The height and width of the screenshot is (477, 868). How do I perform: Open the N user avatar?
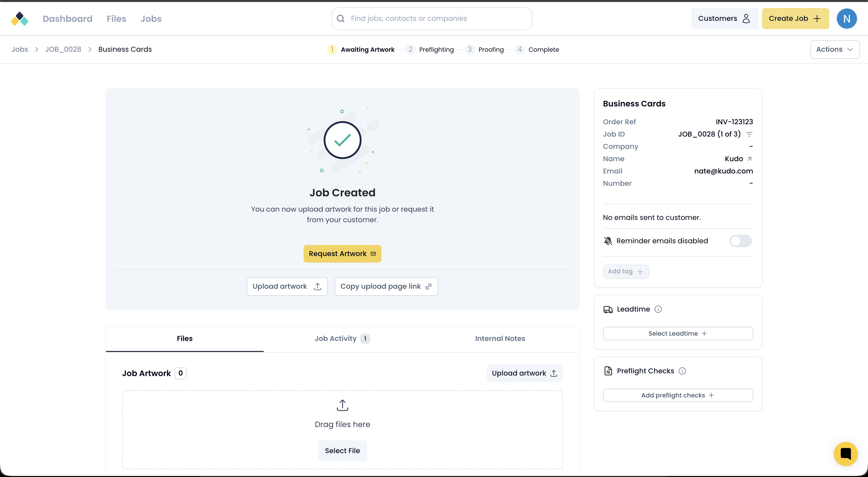coord(846,19)
